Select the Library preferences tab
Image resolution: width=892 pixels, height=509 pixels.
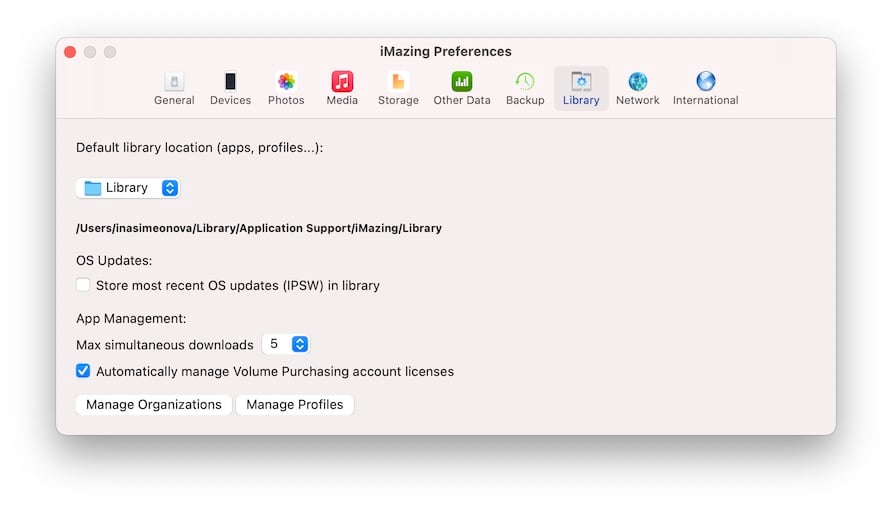point(581,89)
